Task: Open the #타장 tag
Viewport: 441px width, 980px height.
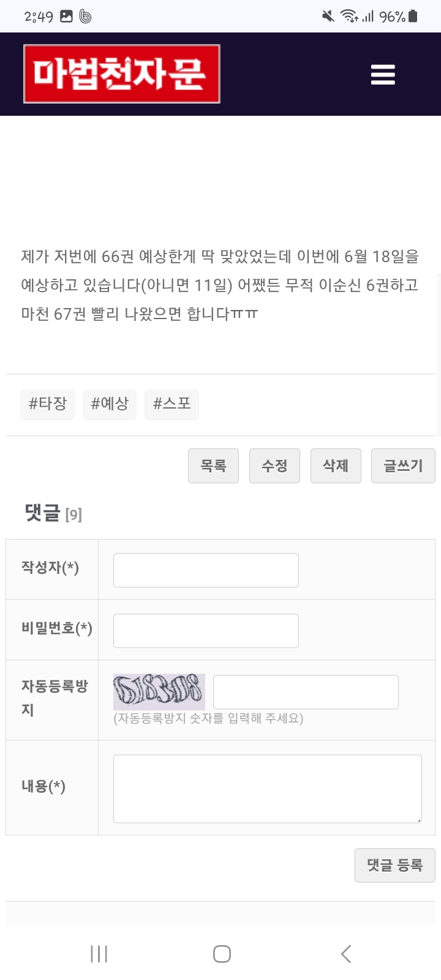Action: [x=48, y=404]
